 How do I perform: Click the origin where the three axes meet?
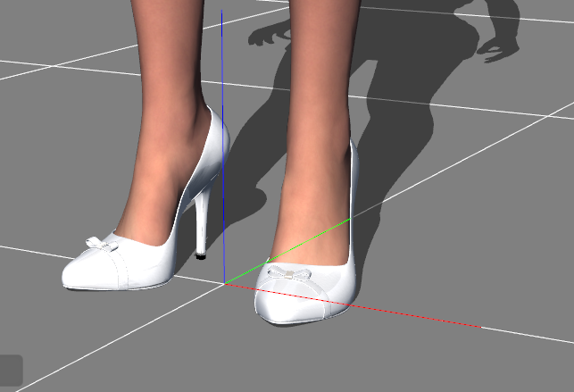(223, 284)
